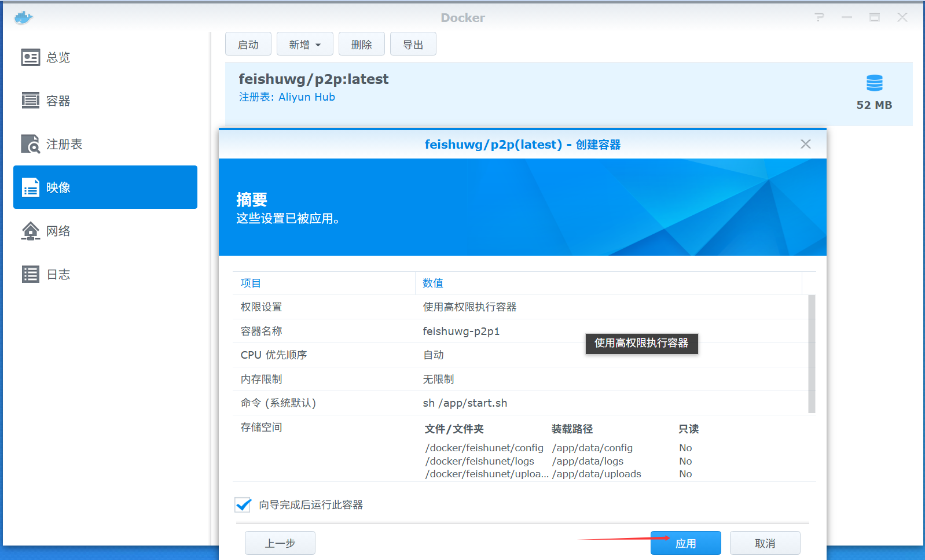Go to 日志 menu label

58,274
